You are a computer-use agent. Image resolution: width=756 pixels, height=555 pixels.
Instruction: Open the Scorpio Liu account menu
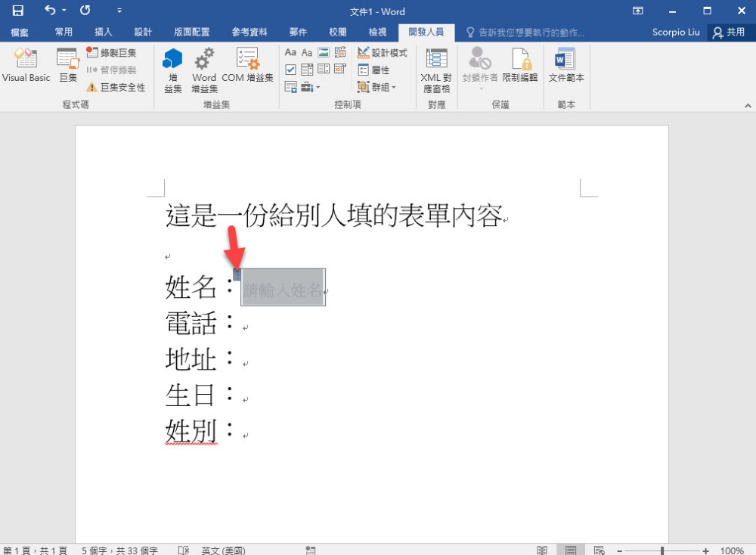pyautogui.click(x=676, y=33)
